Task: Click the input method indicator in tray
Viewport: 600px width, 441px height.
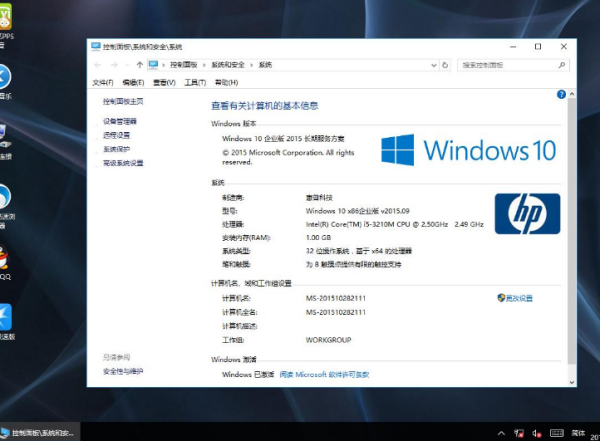Action: (578, 433)
